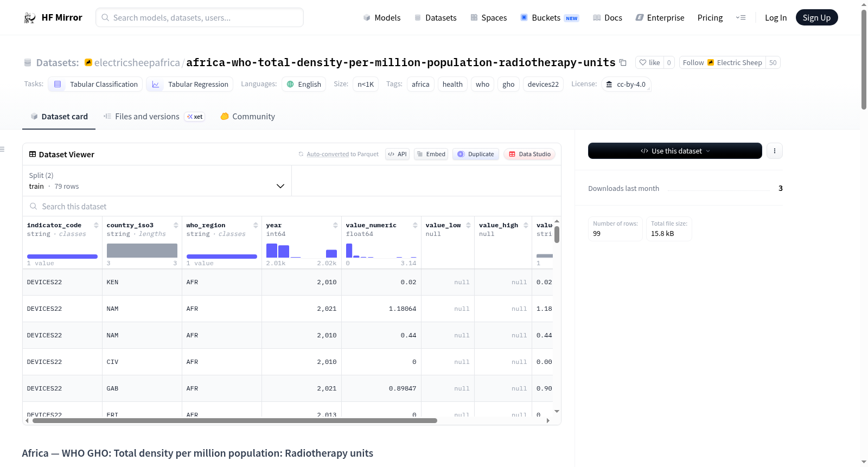Focus the Search this dataset field
Image resolution: width=868 pixels, height=467 pixels.
coord(292,207)
